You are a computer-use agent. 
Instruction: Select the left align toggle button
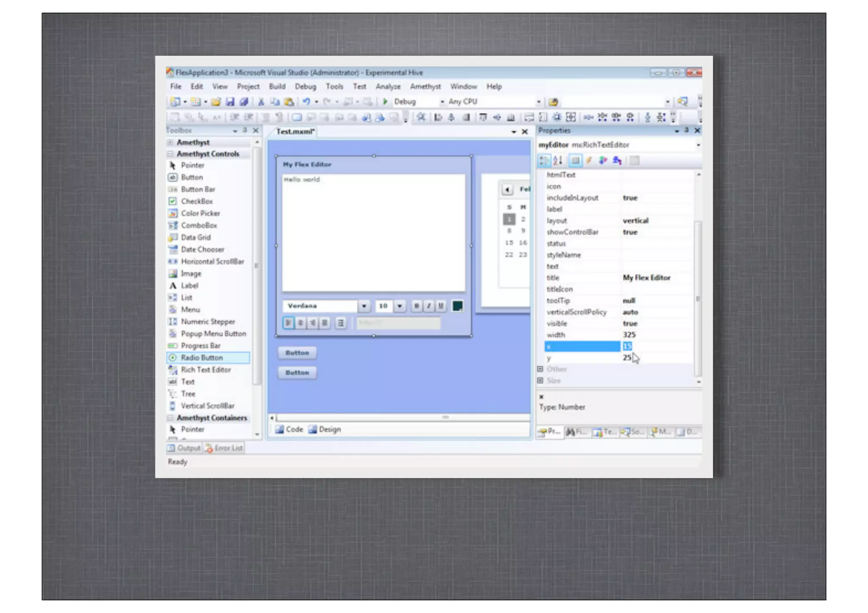click(288, 323)
